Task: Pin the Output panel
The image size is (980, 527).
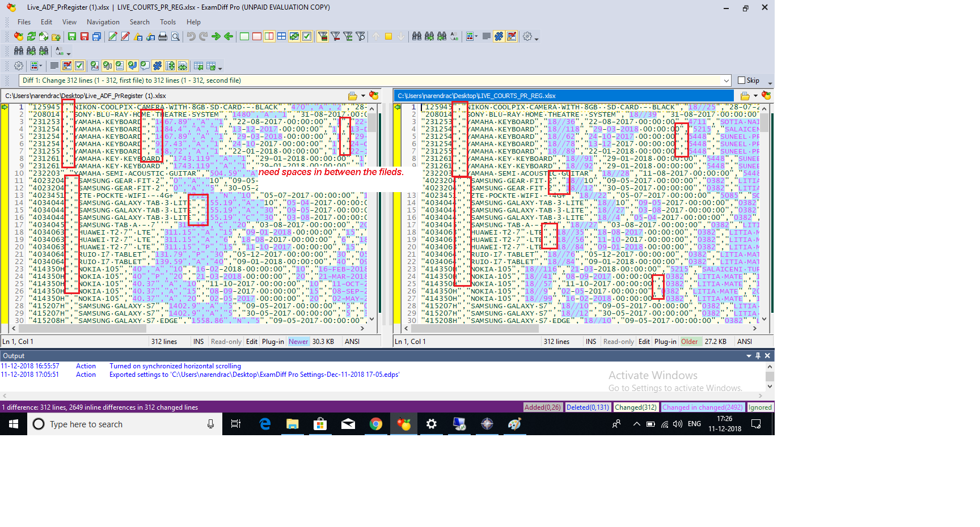Action: click(758, 356)
